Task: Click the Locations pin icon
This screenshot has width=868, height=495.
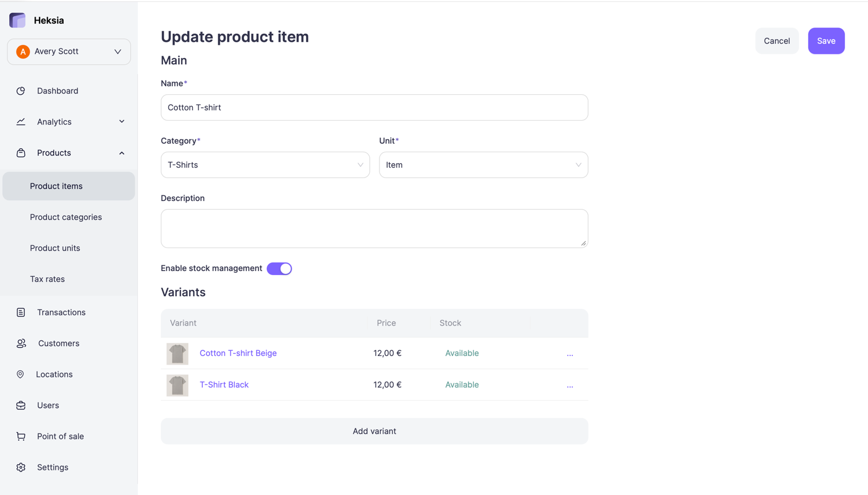Action: (21, 374)
